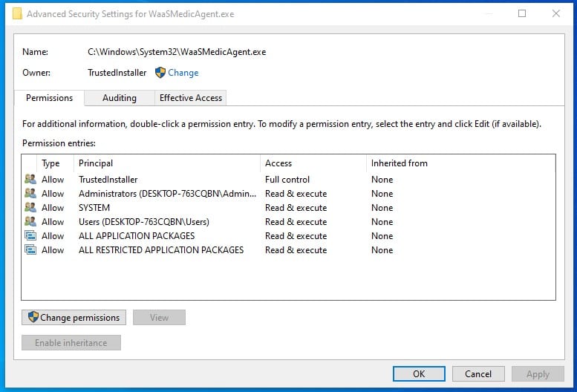Sort entries by the Access column header
This screenshot has height=392, width=577.
pyautogui.click(x=313, y=163)
